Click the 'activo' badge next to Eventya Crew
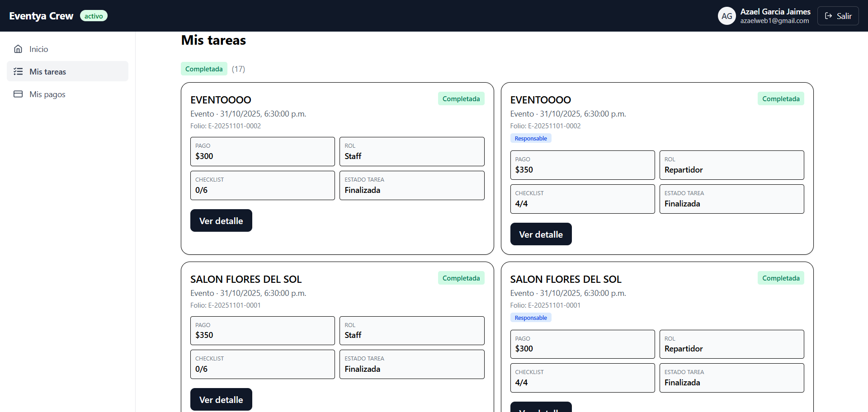868x412 pixels. (93, 15)
